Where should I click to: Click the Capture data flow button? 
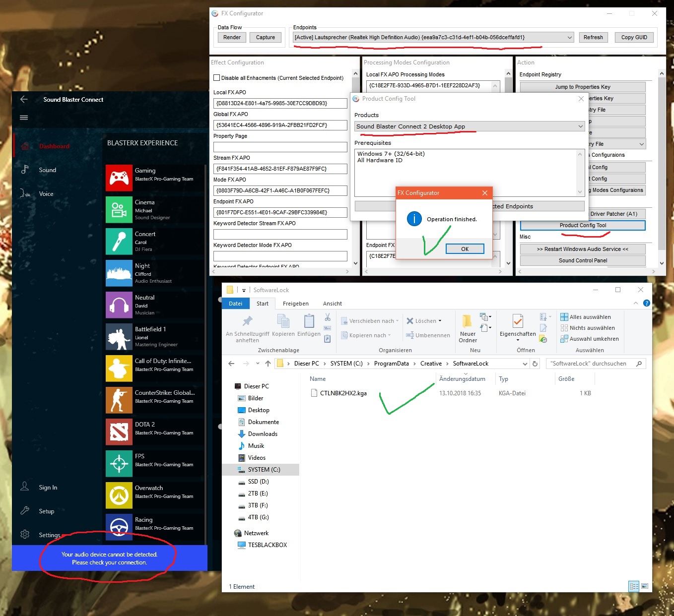coord(266,37)
